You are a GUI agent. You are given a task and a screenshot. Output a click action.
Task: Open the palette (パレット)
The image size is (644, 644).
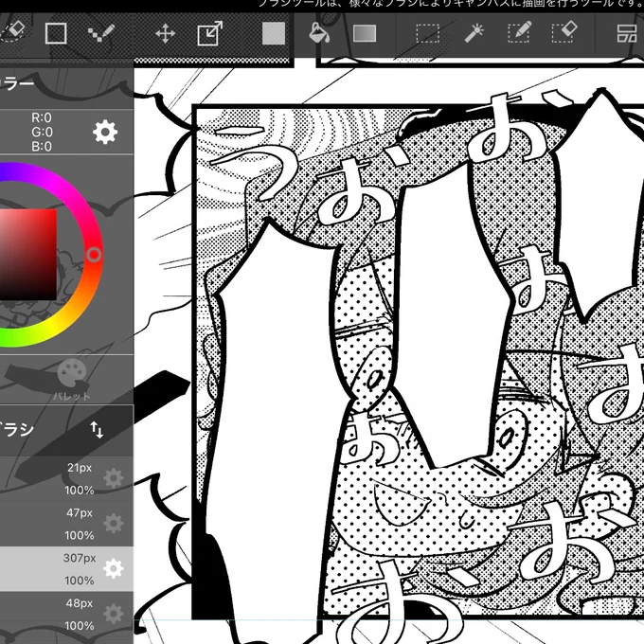tap(72, 379)
